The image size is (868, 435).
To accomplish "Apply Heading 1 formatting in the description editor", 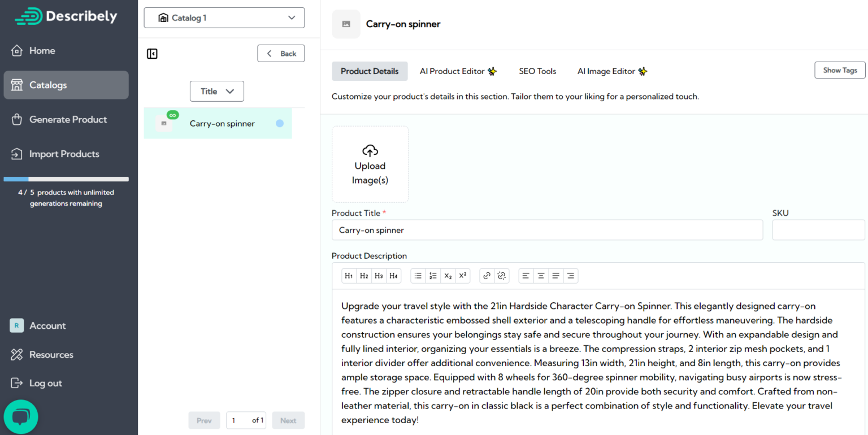I will click(x=349, y=276).
